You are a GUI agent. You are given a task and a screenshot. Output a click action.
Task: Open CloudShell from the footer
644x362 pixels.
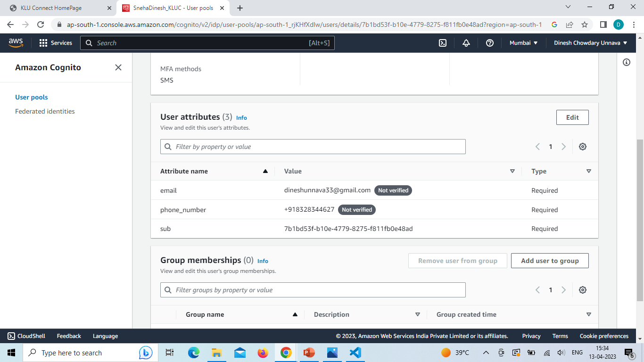[x=27, y=336]
